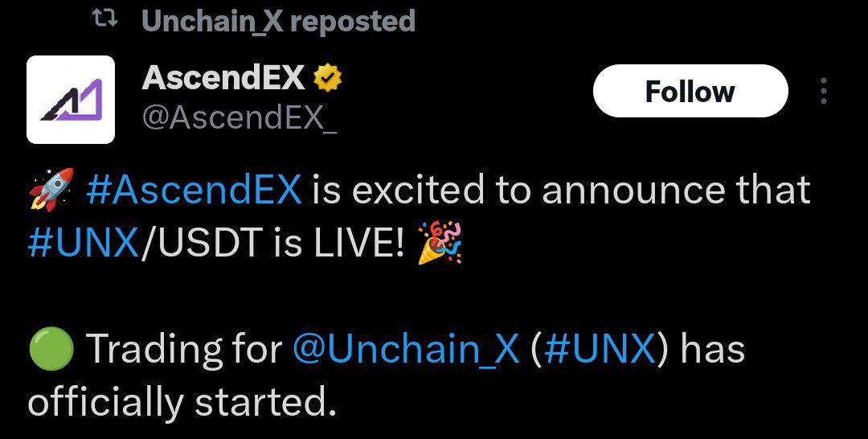868x439 pixels.
Task: Click "is excited to announce that" text
Action: point(562,189)
